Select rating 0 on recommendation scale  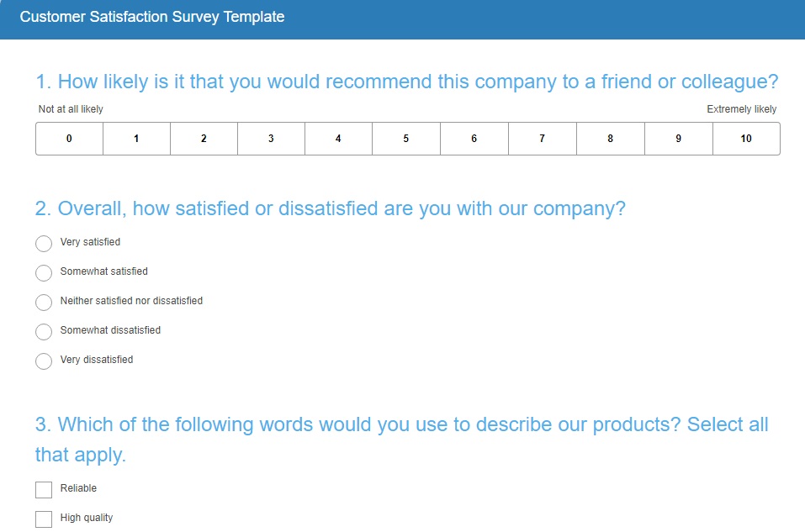tap(69, 139)
